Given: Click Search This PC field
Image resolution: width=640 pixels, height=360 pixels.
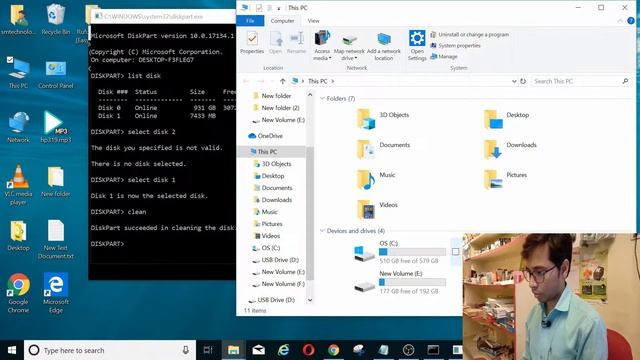Looking at the screenshot, I should point(580,81).
